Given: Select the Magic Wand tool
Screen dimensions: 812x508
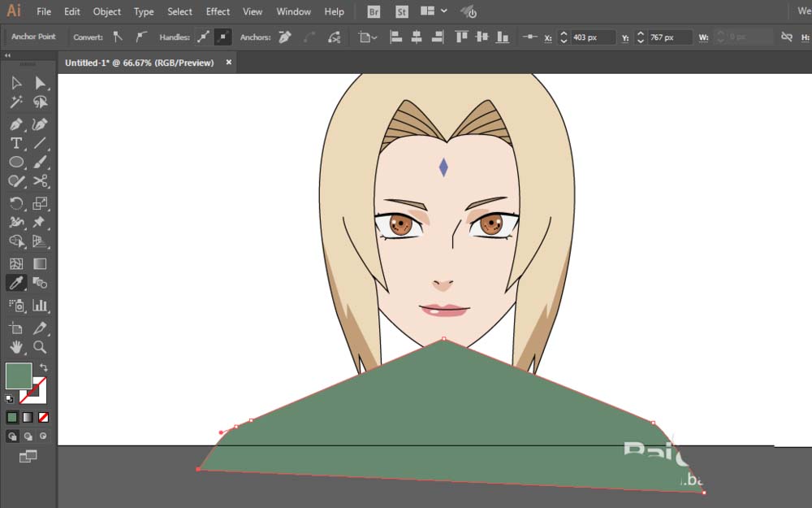Looking at the screenshot, I should pyautogui.click(x=16, y=102).
